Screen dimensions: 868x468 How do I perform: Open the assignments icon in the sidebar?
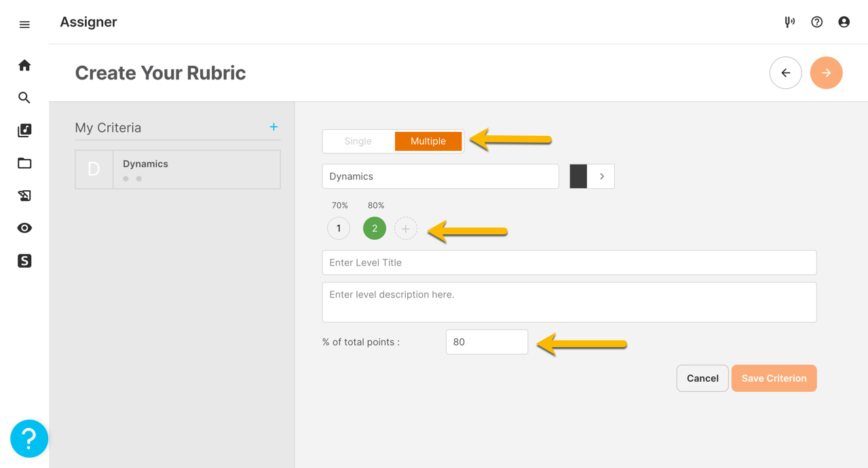pyautogui.click(x=24, y=196)
